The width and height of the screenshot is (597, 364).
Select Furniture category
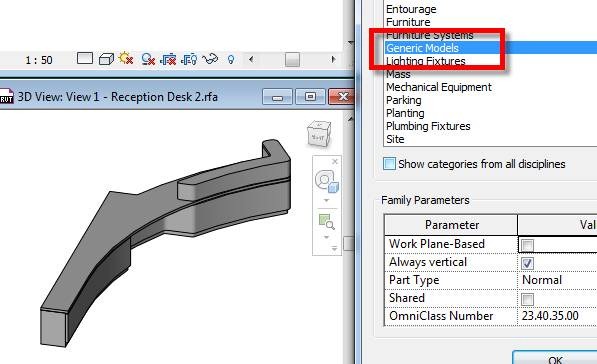(x=408, y=22)
